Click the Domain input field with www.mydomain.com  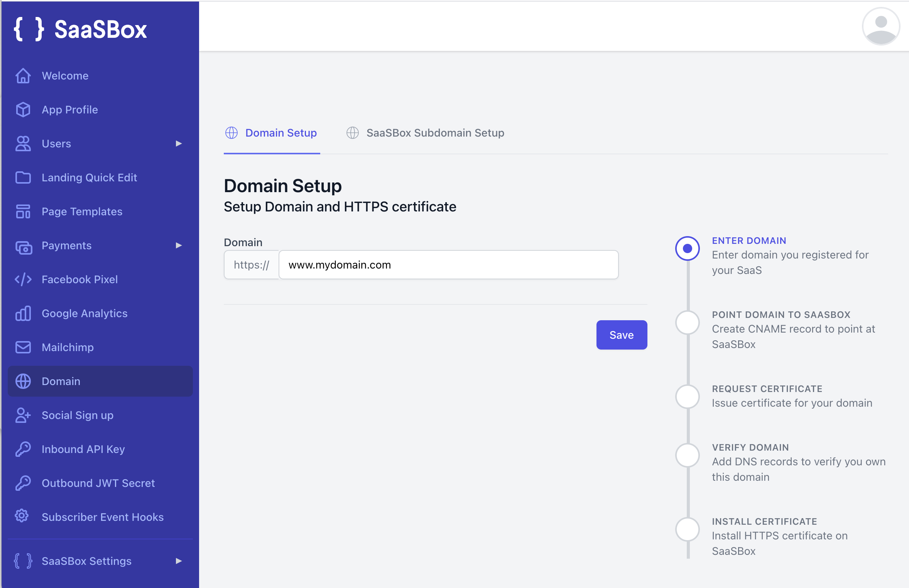click(448, 265)
